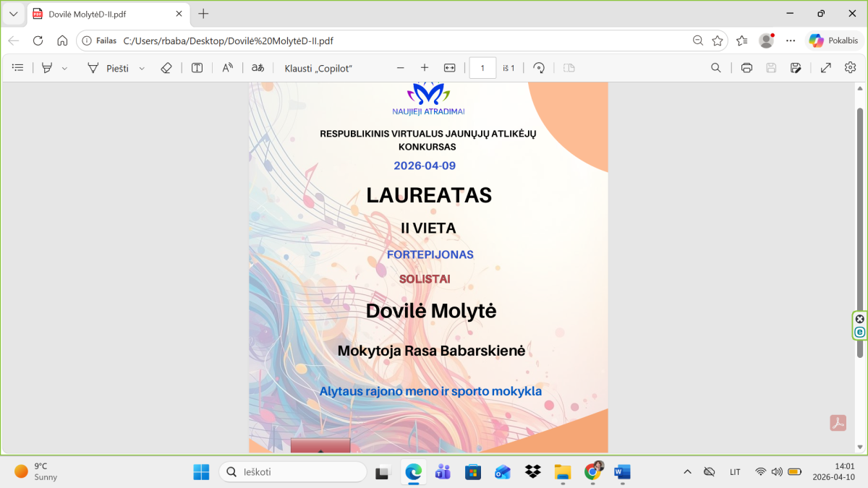The image size is (868, 488).
Task: Add this page to favorites star
Action: [x=717, y=40]
